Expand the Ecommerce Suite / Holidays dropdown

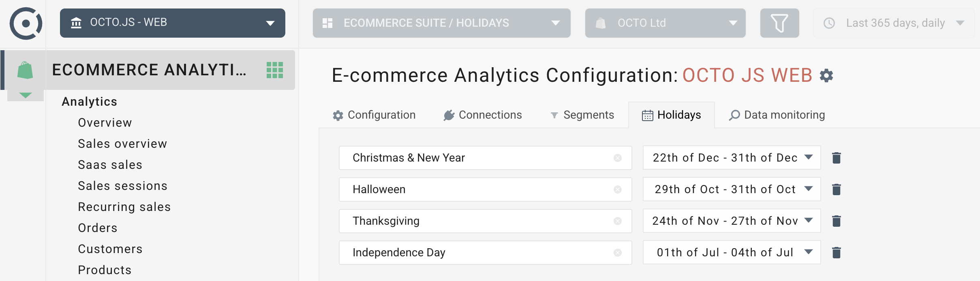point(441,23)
